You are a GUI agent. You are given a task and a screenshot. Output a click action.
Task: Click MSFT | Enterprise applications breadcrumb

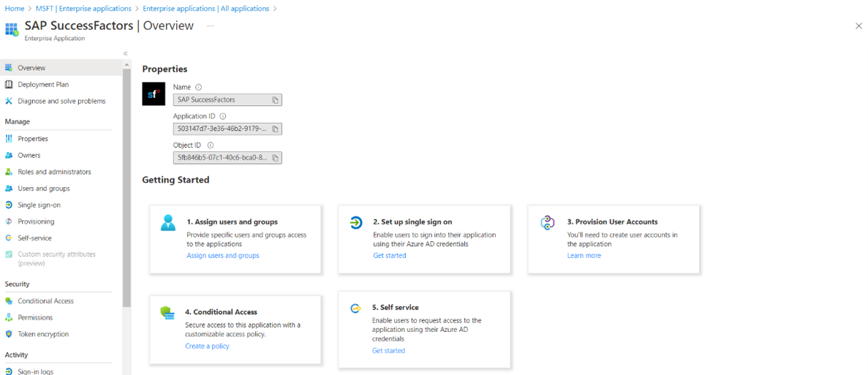83,8
